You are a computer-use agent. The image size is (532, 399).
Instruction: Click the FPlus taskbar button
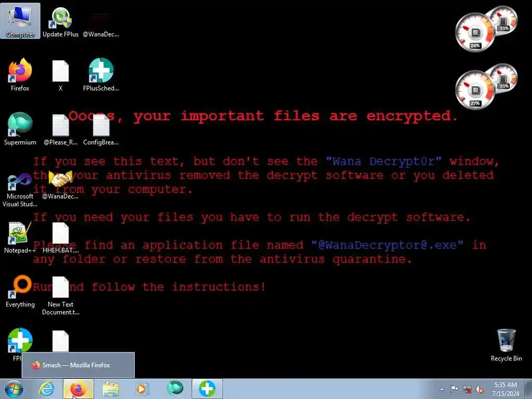207,389
